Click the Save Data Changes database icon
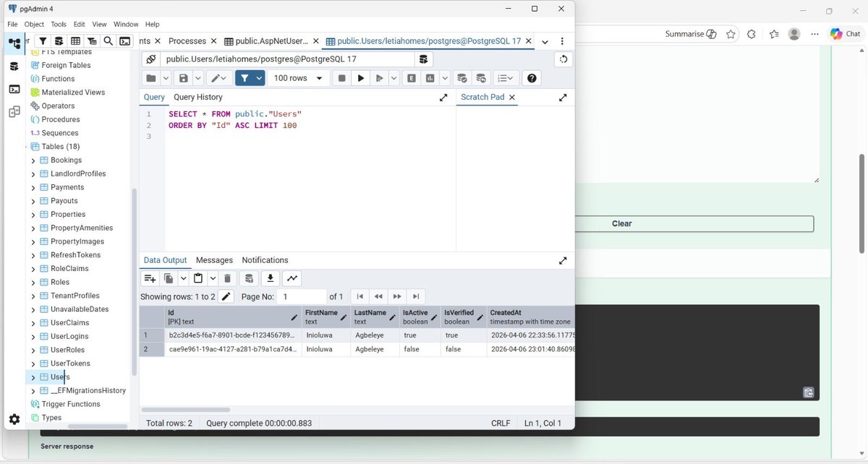Screen dimensions: 868x464 (248, 278)
